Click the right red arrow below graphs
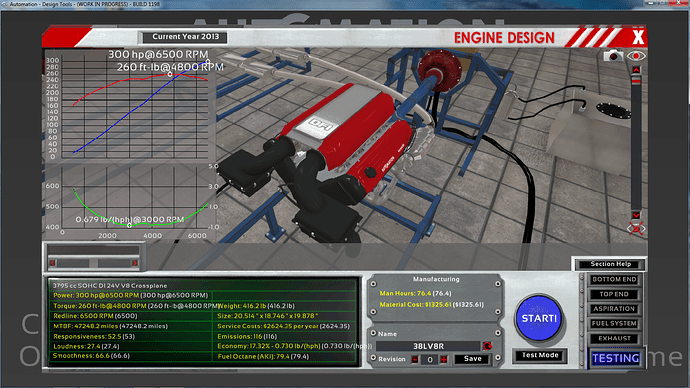Image resolution: width=690 pixels, height=388 pixels. pos(135,263)
